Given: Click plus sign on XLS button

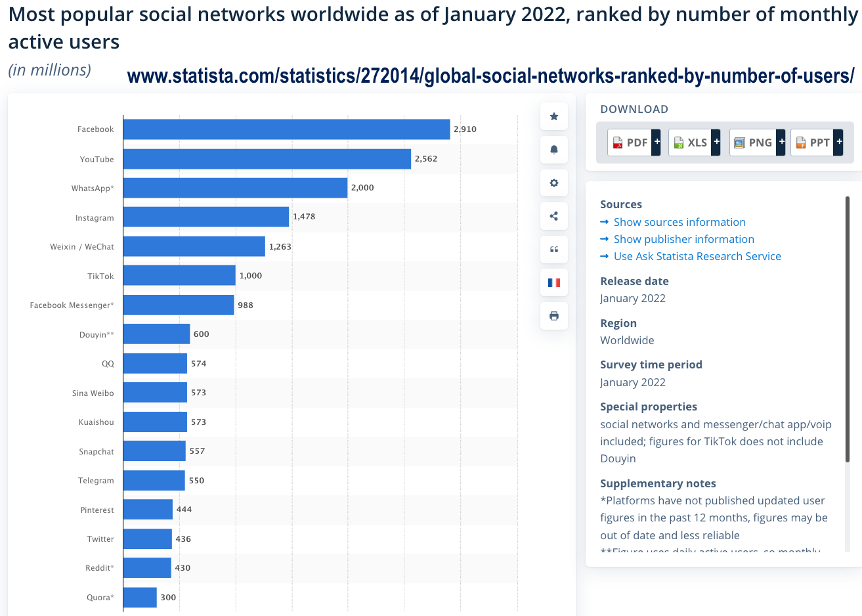Looking at the screenshot, I should pyautogui.click(x=716, y=143).
